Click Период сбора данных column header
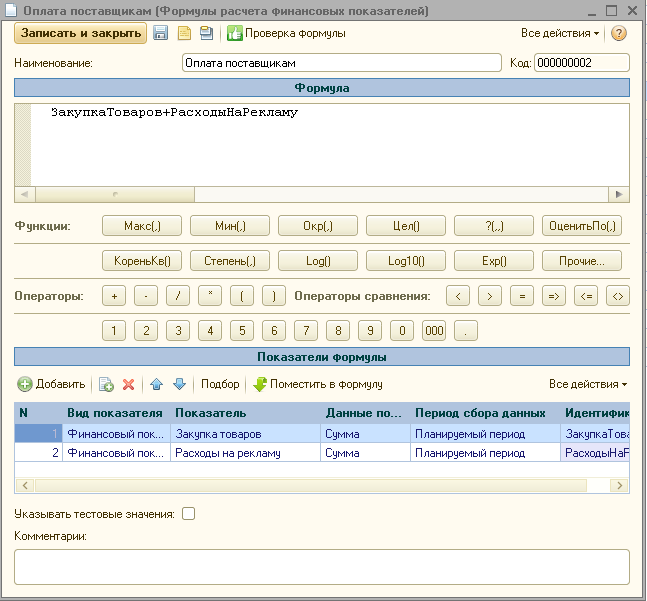This screenshot has height=601, width=647. click(x=480, y=413)
